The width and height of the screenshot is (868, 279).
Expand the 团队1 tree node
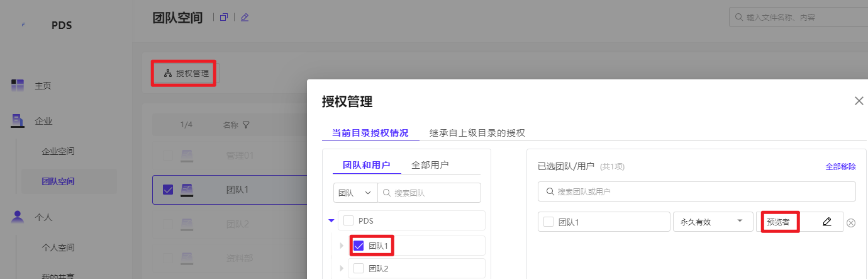342,246
